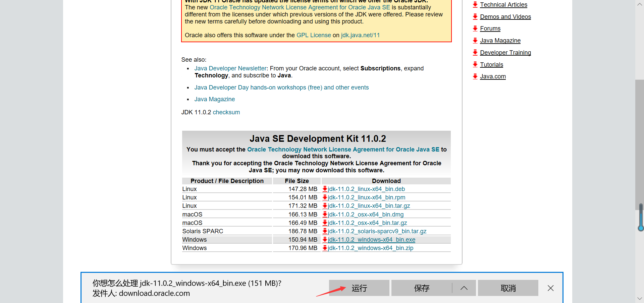Download jdk-11.0.2_osx-x64_bin.dmg
This screenshot has height=303, width=644.
point(366,215)
